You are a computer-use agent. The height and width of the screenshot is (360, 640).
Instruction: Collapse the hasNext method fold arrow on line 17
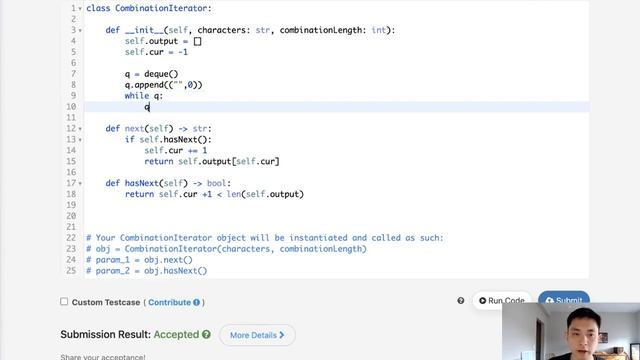pyautogui.click(x=80, y=184)
